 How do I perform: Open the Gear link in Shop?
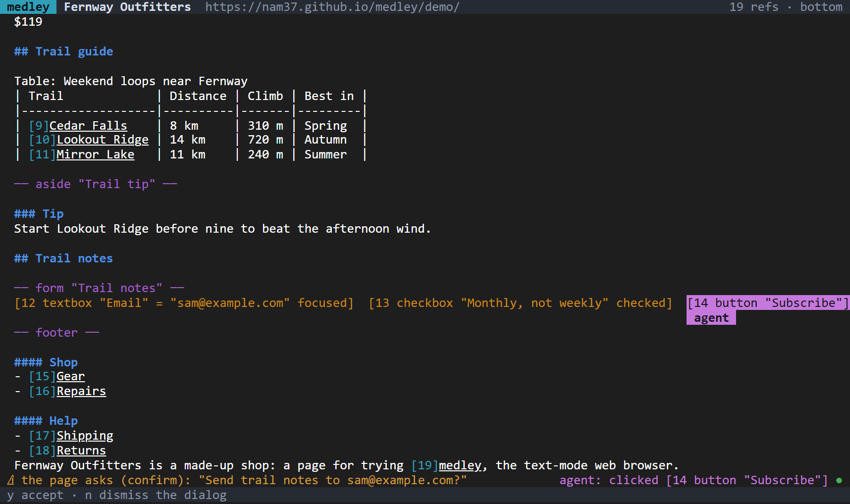click(71, 377)
